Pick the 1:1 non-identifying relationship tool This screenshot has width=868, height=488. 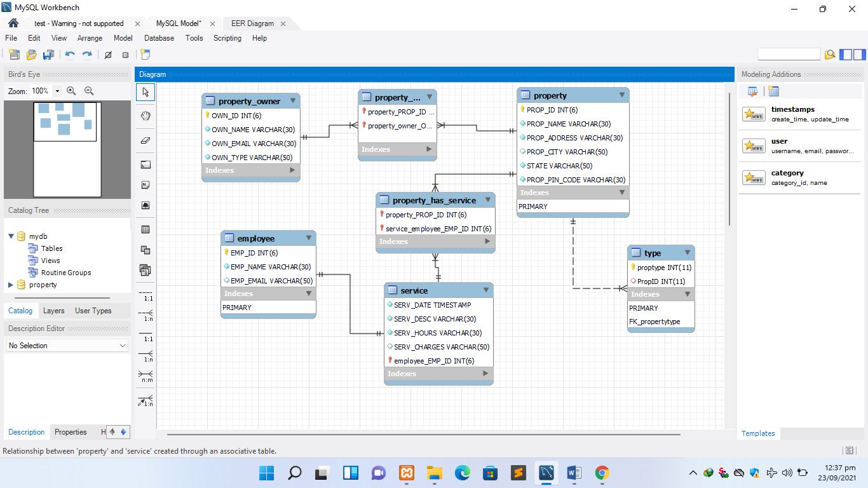(x=146, y=295)
